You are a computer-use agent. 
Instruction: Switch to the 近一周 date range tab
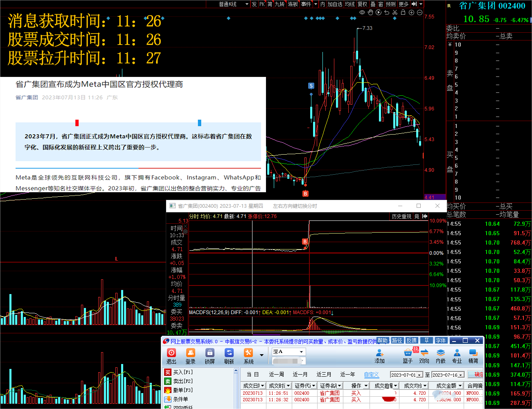point(277,375)
